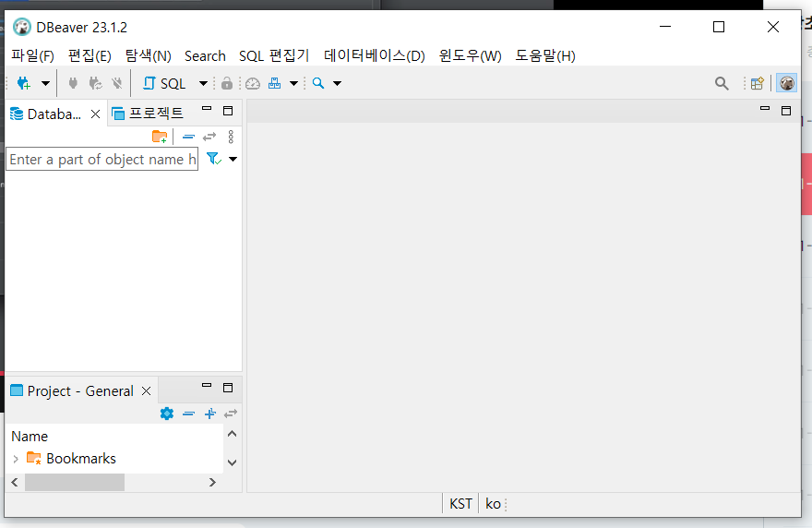The image size is (812, 528).
Task: Click the blue search magnifier icon
Action: [318, 83]
